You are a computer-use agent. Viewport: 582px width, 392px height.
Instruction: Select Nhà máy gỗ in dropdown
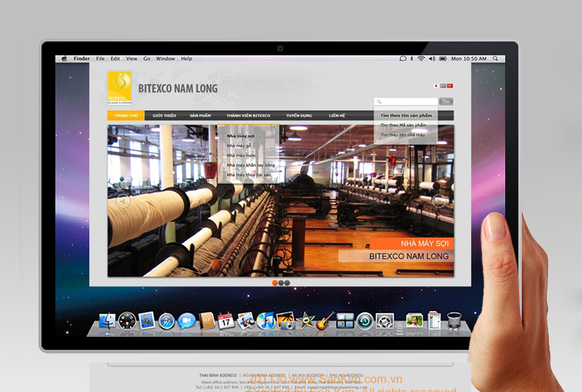pos(239,146)
